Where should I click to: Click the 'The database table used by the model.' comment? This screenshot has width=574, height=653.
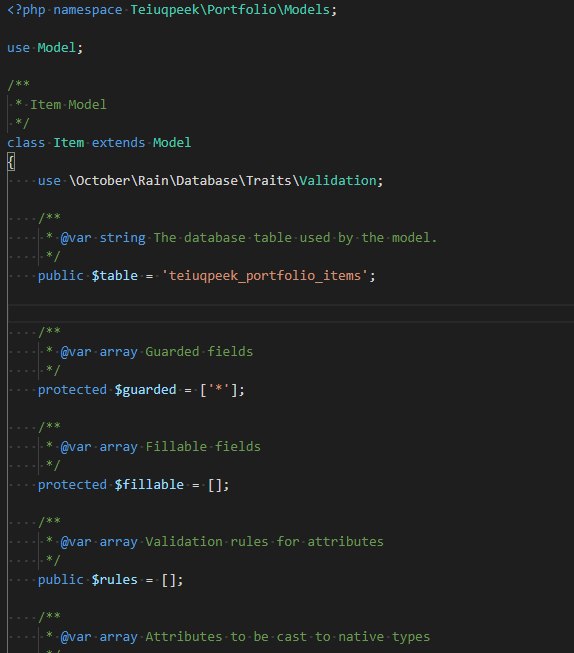coord(295,238)
